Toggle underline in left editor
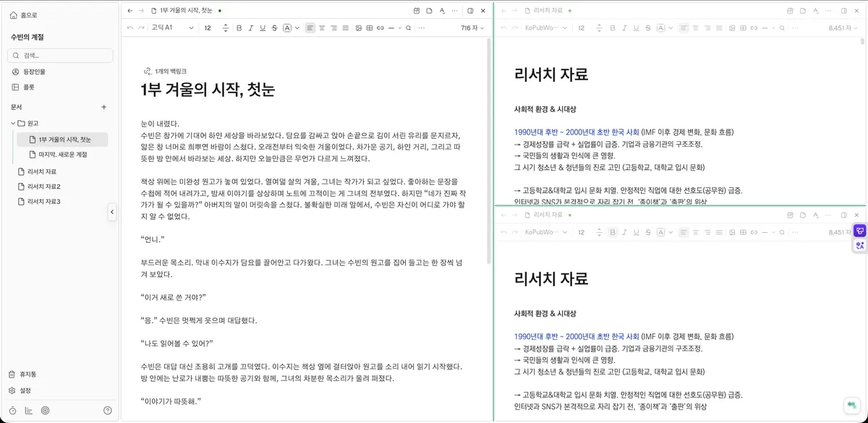This screenshot has width=868, height=423. click(x=263, y=28)
